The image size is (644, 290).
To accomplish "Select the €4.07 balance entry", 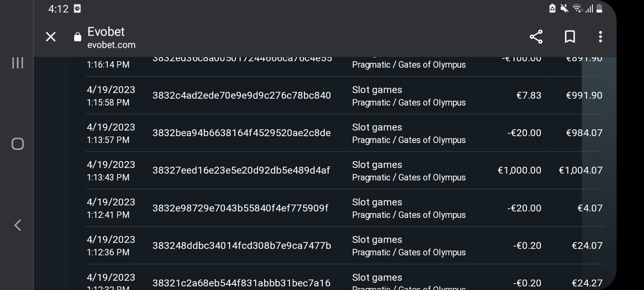I will [x=589, y=208].
